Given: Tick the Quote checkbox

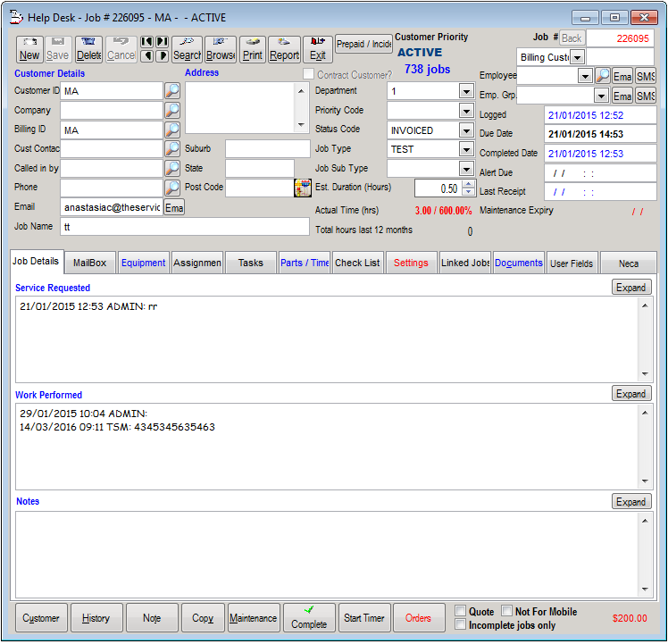Looking at the screenshot, I should 460,612.
